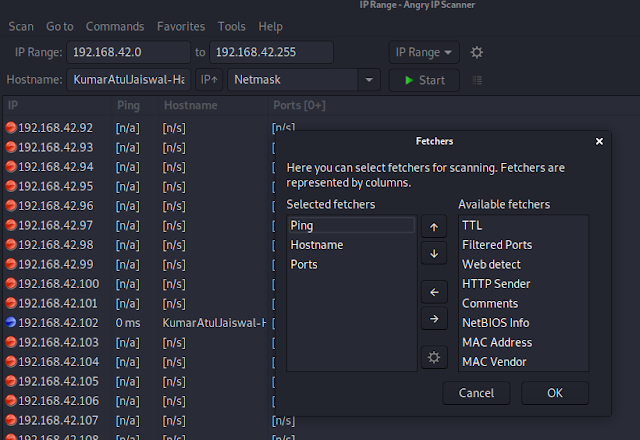Move selected fetcher up with the up arrow
Screen dimensions: 640x440
434,227
